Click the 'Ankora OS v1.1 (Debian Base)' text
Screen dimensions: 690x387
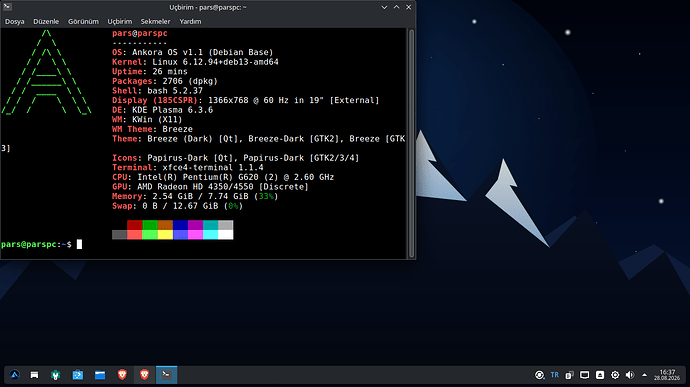(x=202, y=52)
